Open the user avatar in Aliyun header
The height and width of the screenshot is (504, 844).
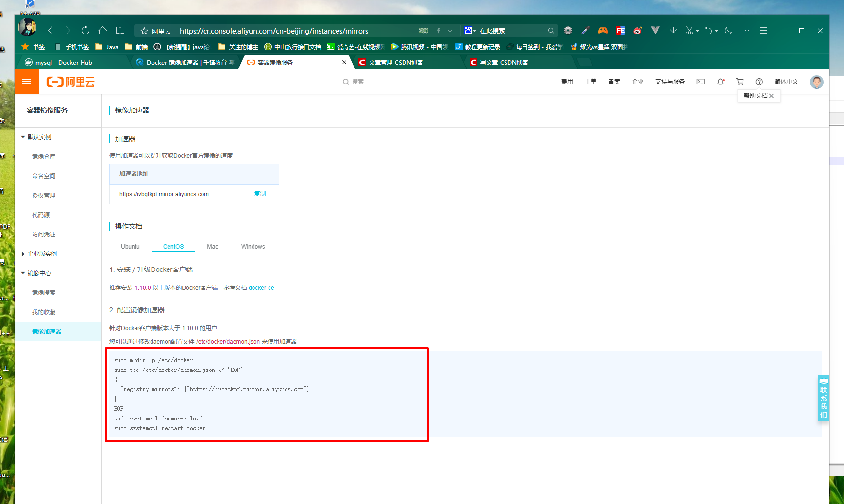pos(817,82)
